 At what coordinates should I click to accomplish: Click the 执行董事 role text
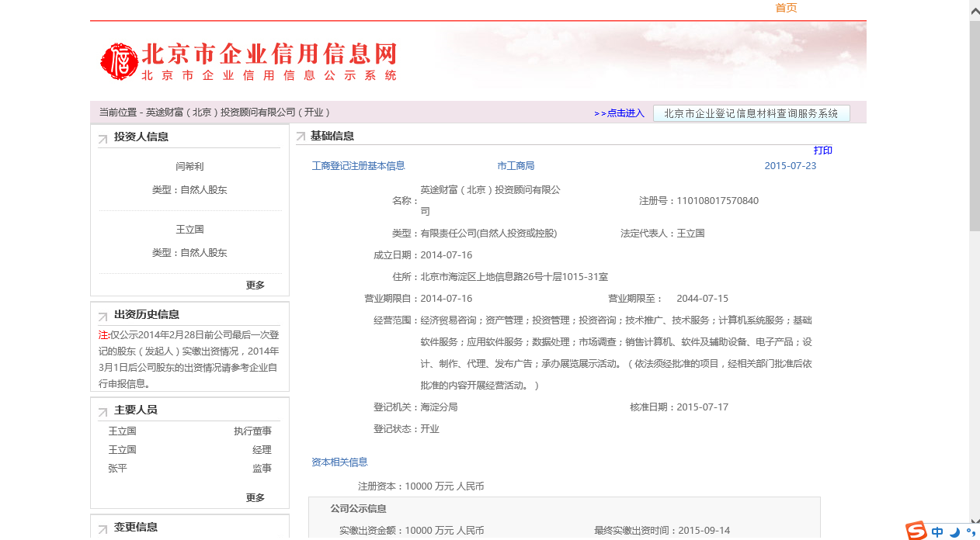[252, 431]
